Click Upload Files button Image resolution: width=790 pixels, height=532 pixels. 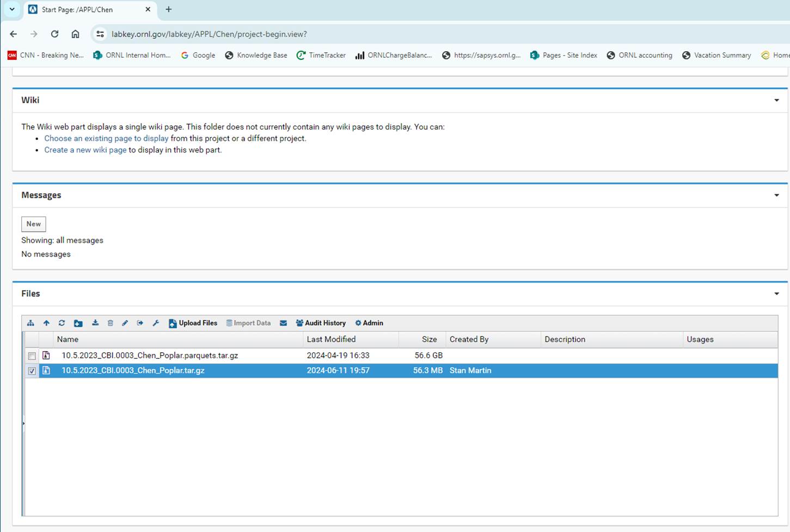[193, 323]
